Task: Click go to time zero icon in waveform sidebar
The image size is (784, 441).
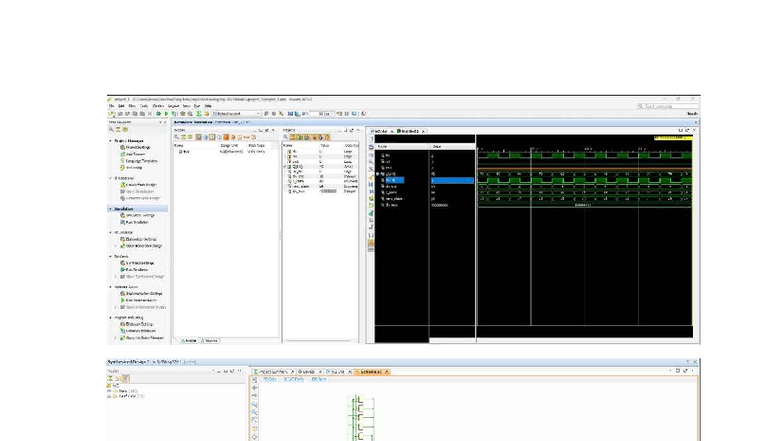Action: (x=371, y=184)
